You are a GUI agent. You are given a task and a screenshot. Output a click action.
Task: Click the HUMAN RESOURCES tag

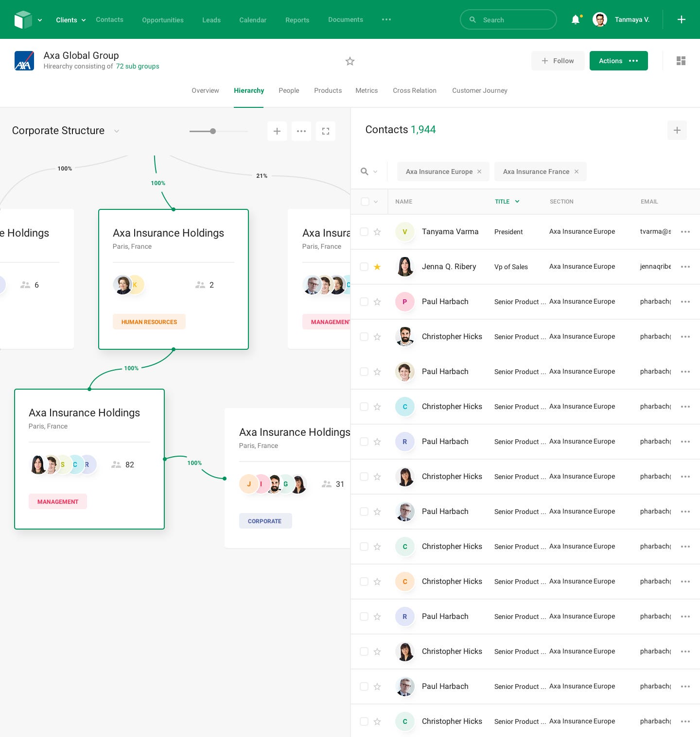tap(149, 322)
